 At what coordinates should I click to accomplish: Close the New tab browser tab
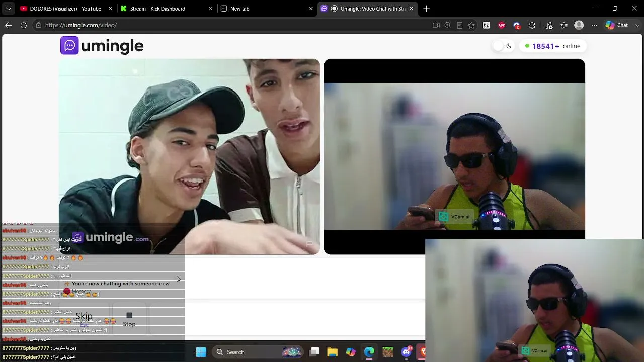point(311,9)
